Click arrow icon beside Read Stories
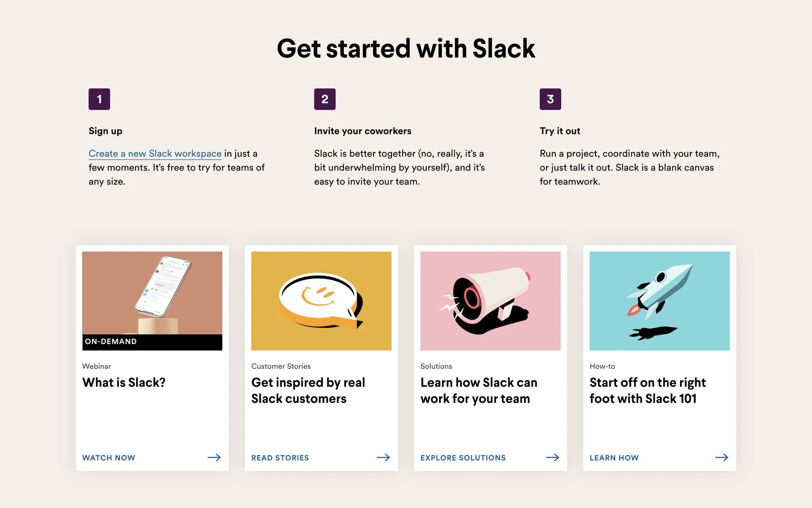Screen dimensions: 812x508 [x=383, y=457]
